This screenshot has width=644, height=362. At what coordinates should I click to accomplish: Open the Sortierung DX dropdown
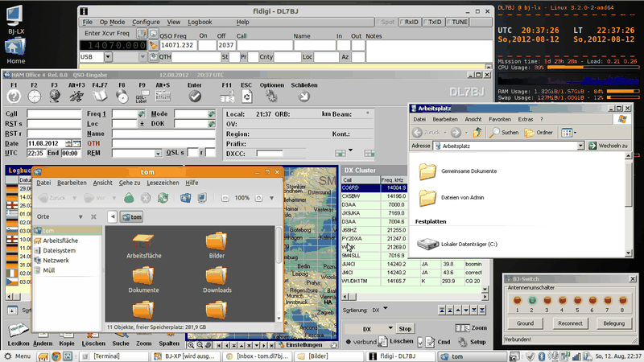tap(386, 308)
